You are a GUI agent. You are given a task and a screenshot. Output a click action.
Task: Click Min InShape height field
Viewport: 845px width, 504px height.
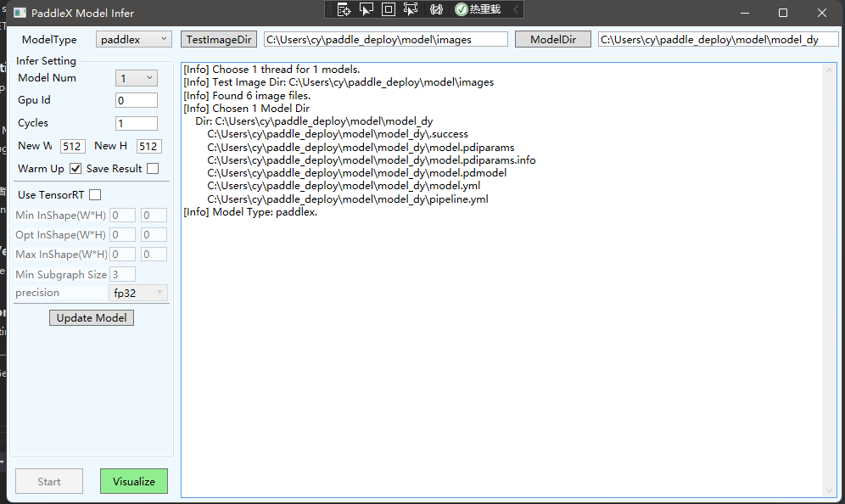point(154,215)
